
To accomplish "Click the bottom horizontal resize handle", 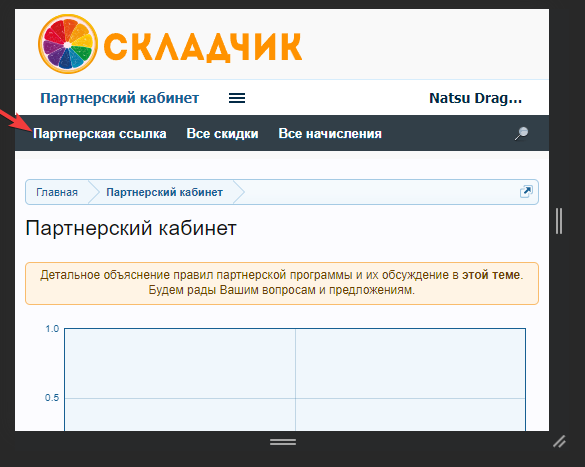I will coord(283,442).
